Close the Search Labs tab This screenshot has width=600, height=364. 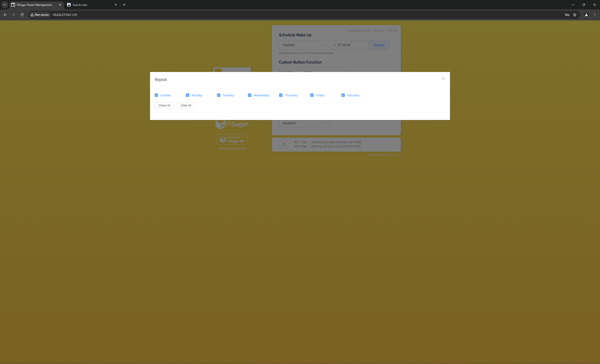click(x=116, y=5)
